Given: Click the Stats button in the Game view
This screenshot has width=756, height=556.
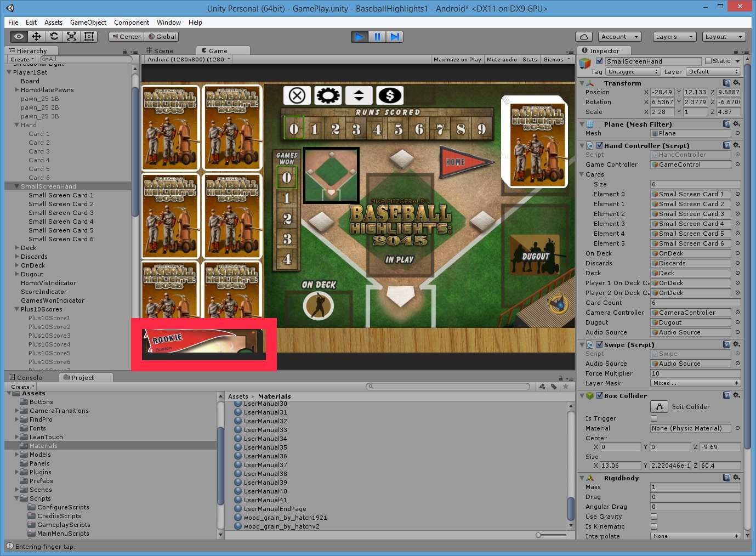Looking at the screenshot, I should pos(530,59).
